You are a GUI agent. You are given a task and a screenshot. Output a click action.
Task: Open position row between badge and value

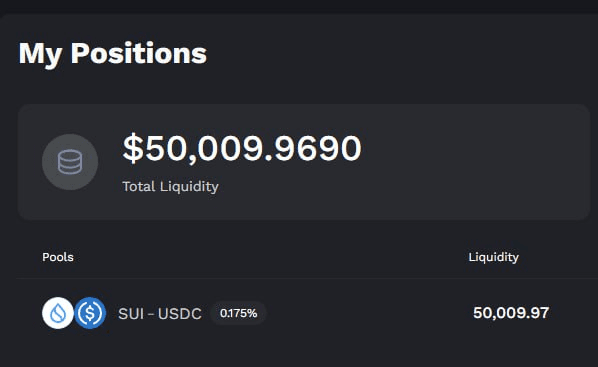click(369, 313)
